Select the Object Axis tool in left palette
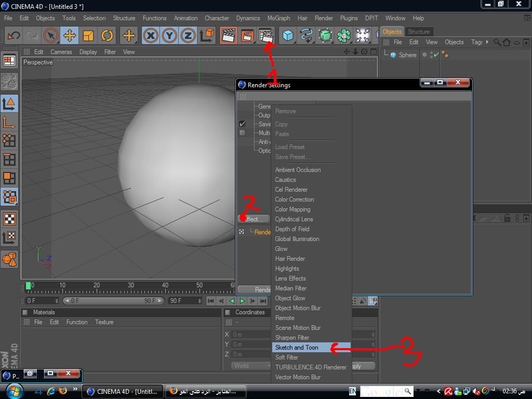The height and width of the screenshot is (399, 532). pos(9,122)
